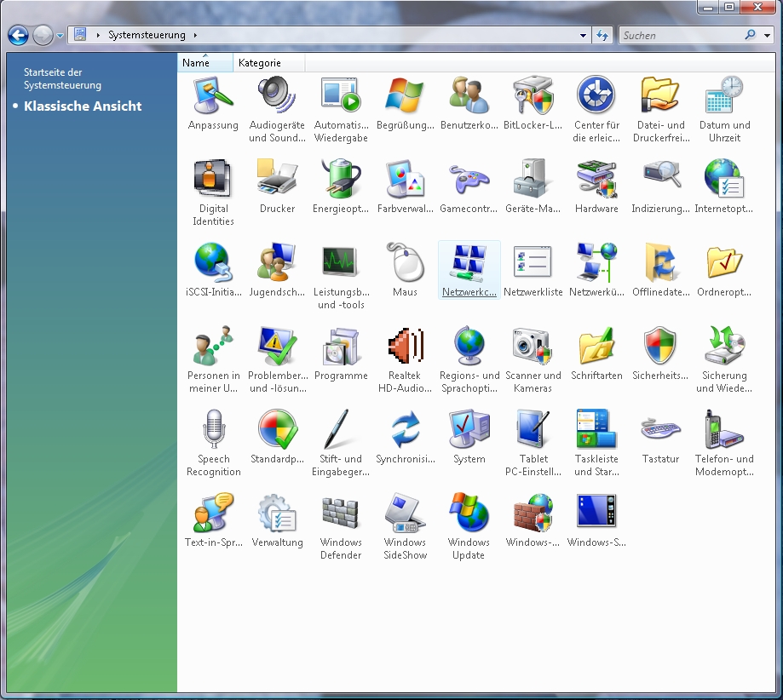Open Windows Defender icon

click(341, 512)
